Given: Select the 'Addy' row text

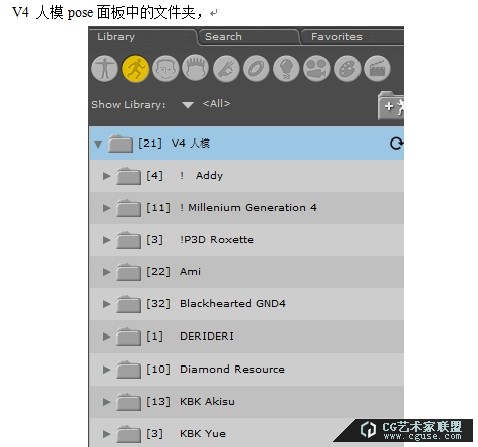Looking at the screenshot, I should (x=209, y=176).
